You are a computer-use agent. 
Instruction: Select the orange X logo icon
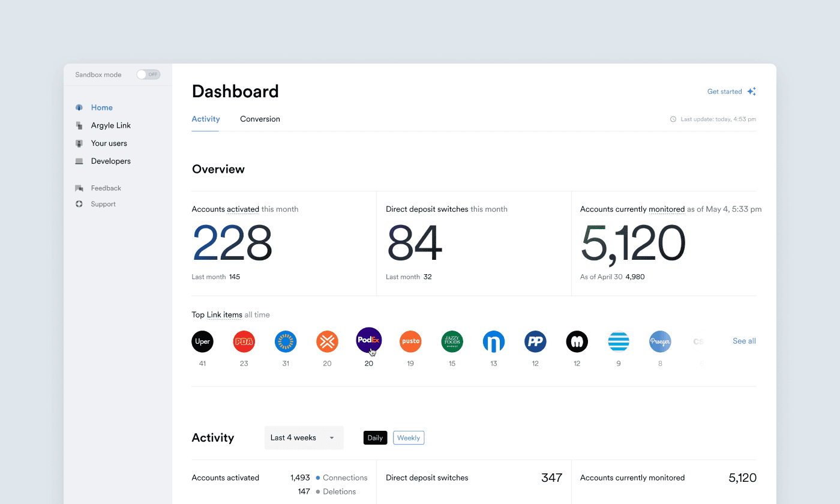coord(327,341)
